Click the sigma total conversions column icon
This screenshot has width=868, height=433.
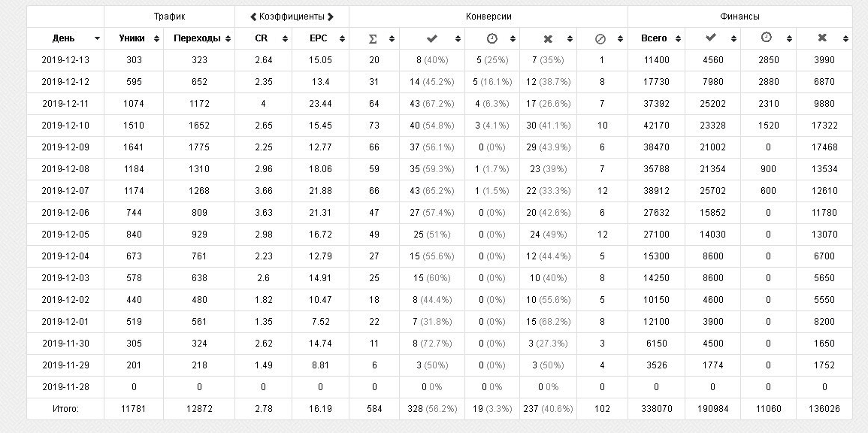(373, 38)
